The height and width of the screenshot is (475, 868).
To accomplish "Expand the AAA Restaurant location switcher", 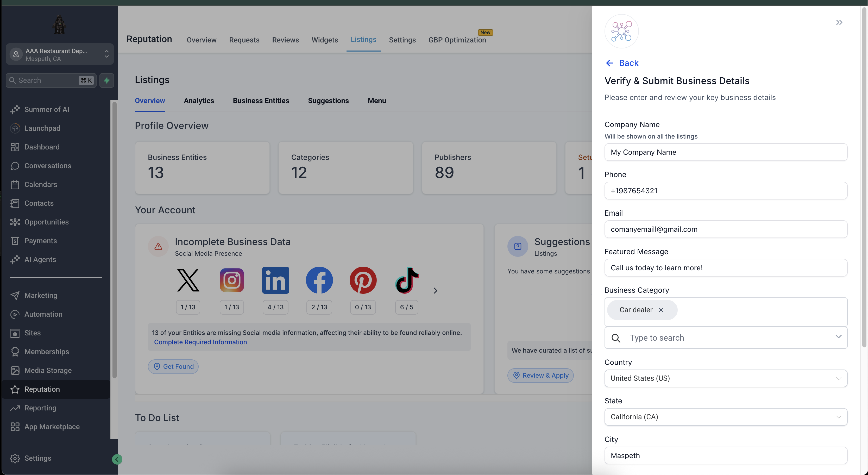I will [60, 54].
